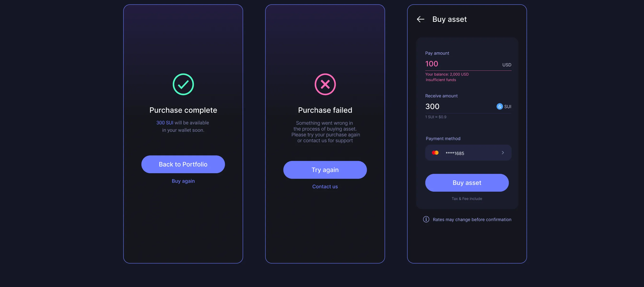Viewport: 644px width, 287px height.
Task: Expand payment method details via chevron
Action: coord(503,153)
